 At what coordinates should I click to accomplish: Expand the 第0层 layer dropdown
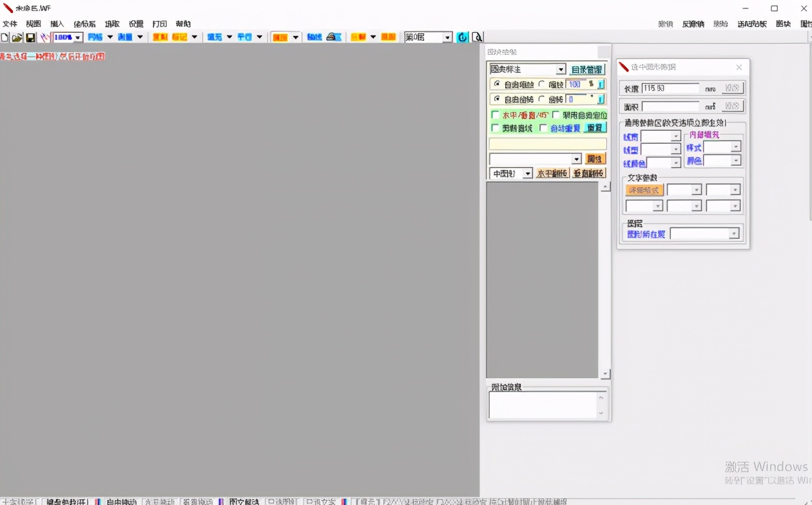(x=447, y=37)
